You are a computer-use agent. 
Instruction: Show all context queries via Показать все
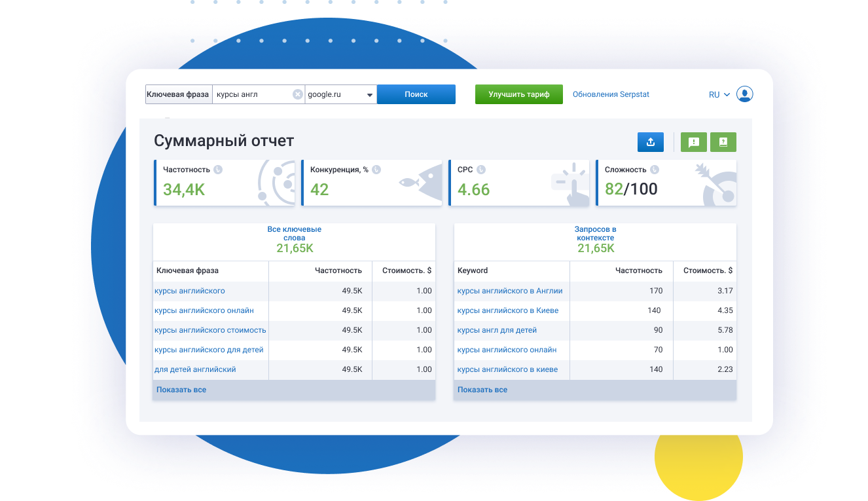[482, 389]
